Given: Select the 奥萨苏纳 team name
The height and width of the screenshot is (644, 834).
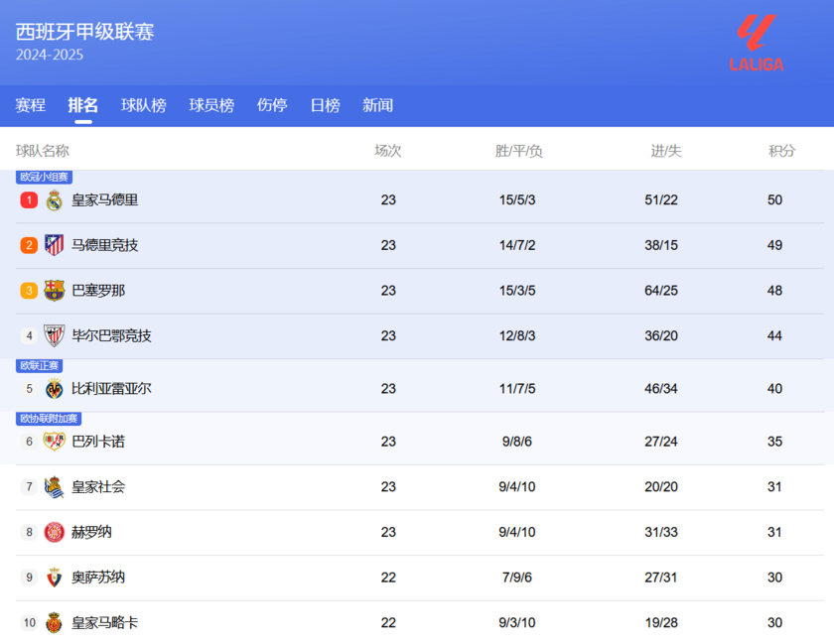Looking at the screenshot, I should (x=99, y=577).
